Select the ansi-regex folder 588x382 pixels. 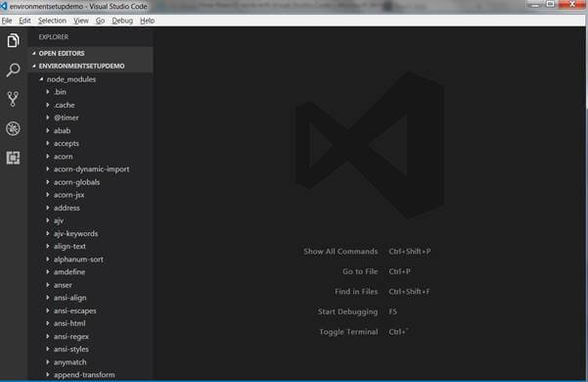71,336
